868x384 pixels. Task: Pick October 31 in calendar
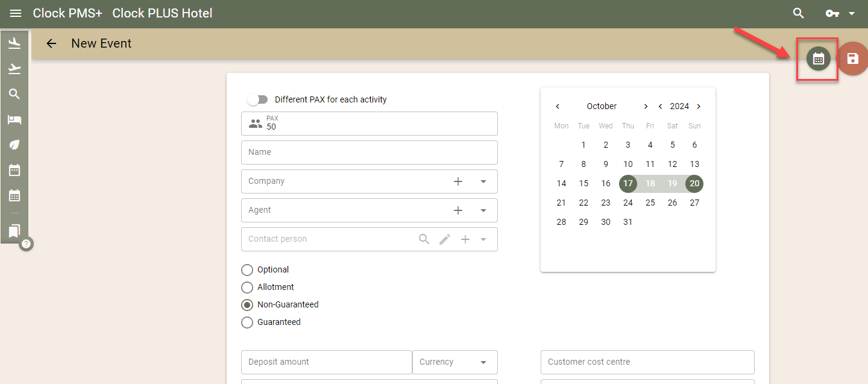click(x=628, y=222)
